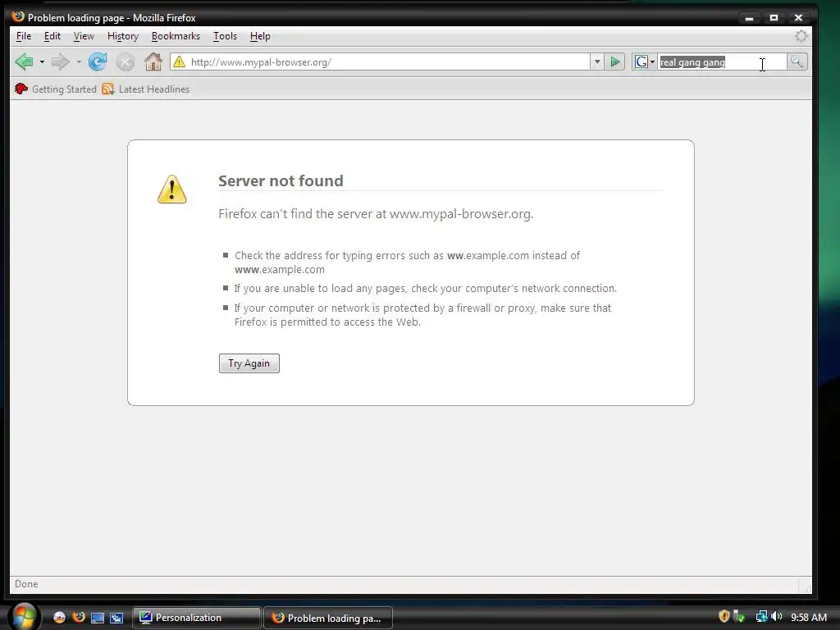The width and height of the screenshot is (840, 630).
Task: Click 'Firefox can't find the server' message
Action: [x=376, y=214]
